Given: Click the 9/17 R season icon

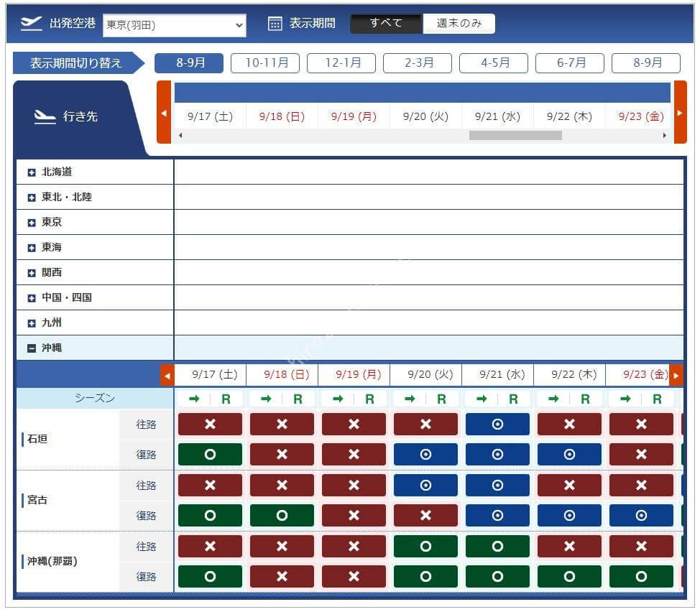Looking at the screenshot, I should tap(226, 399).
